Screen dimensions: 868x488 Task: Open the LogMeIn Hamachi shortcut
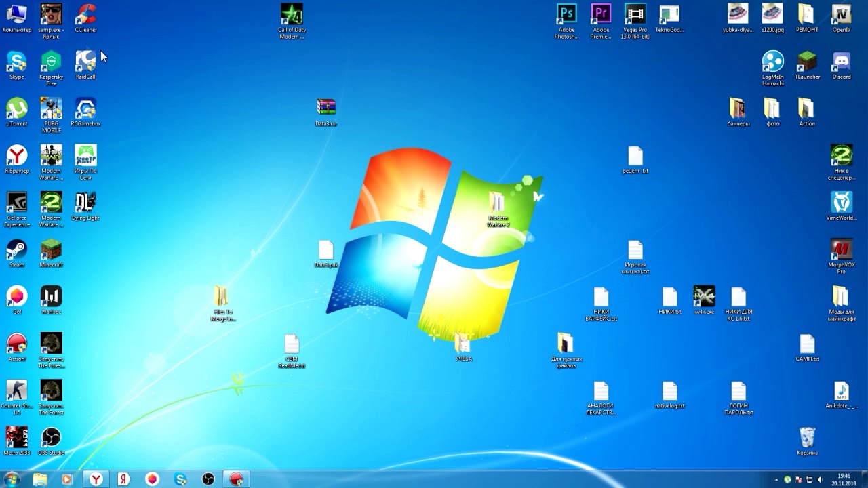pos(772,68)
